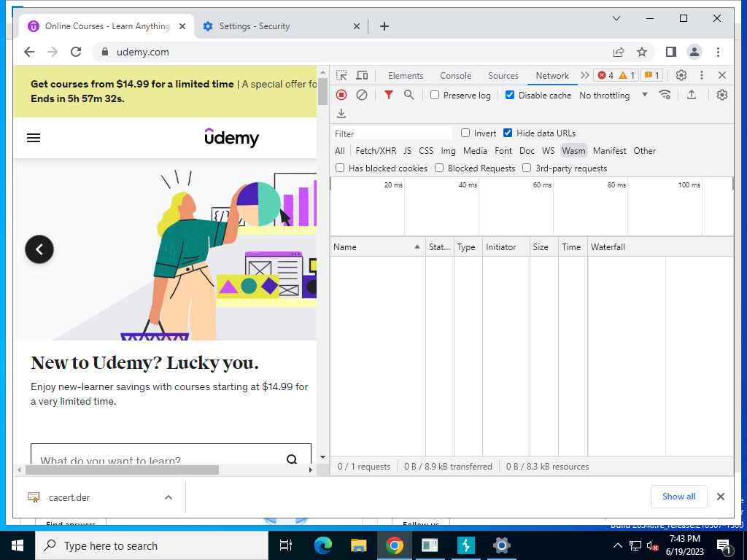The width and height of the screenshot is (747, 560).
Task: Go to previous Udemy carousel slide
Action: 39,249
